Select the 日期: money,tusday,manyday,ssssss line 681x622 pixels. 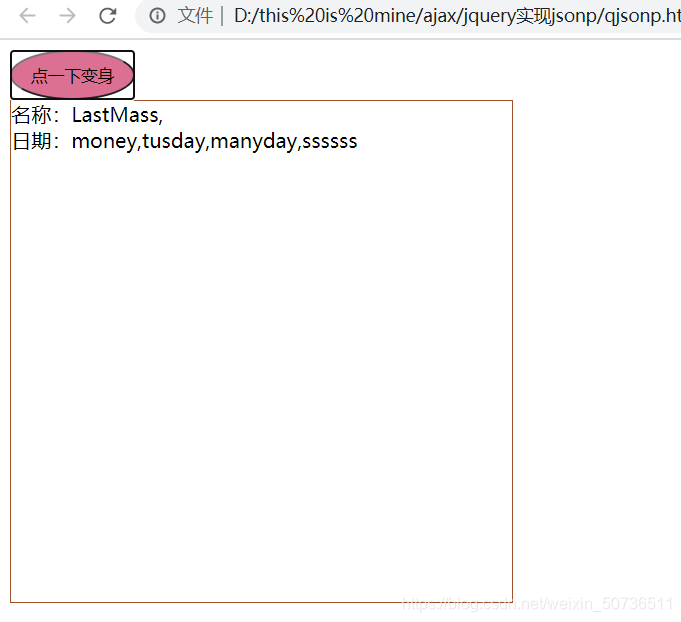[x=185, y=142]
